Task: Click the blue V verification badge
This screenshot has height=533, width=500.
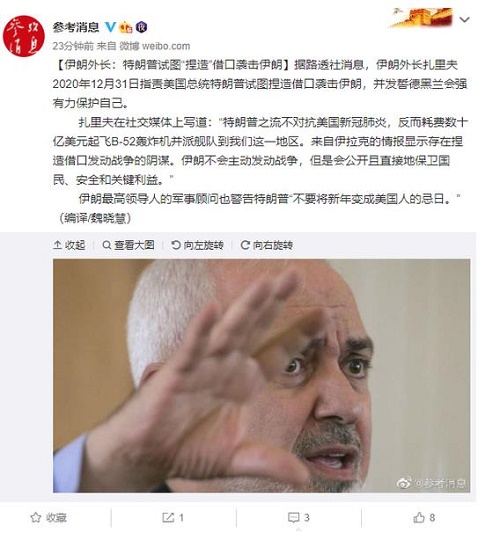Action: point(110,27)
